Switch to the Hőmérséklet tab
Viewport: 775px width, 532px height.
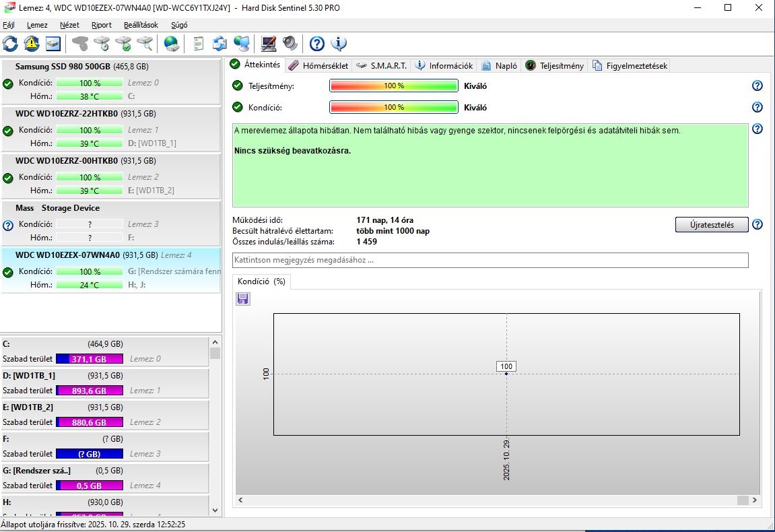(x=318, y=66)
